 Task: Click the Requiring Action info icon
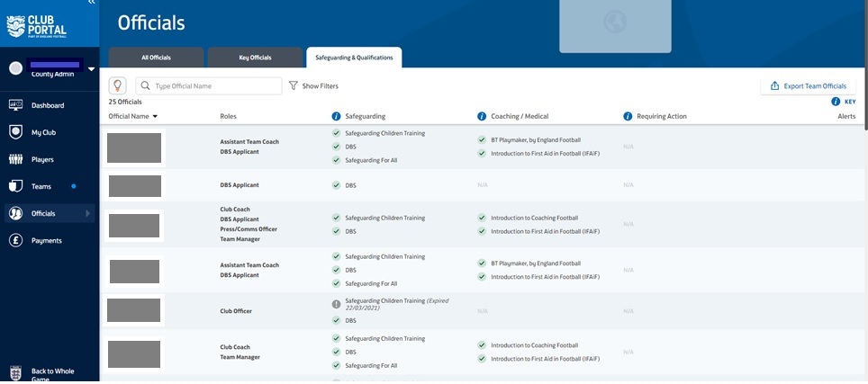pos(628,117)
